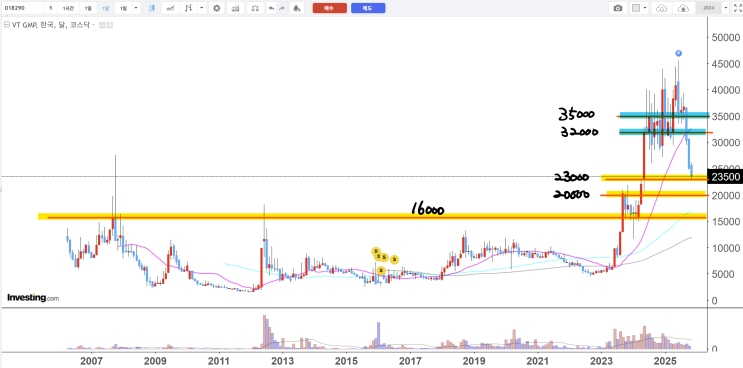Expand the time interval dropdown arrow
This screenshot has height=368, width=743.
coord(136,8)
